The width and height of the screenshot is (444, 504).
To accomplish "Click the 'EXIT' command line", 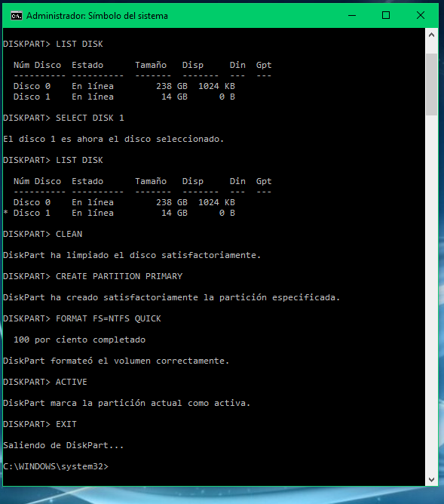I will (40, 424).
